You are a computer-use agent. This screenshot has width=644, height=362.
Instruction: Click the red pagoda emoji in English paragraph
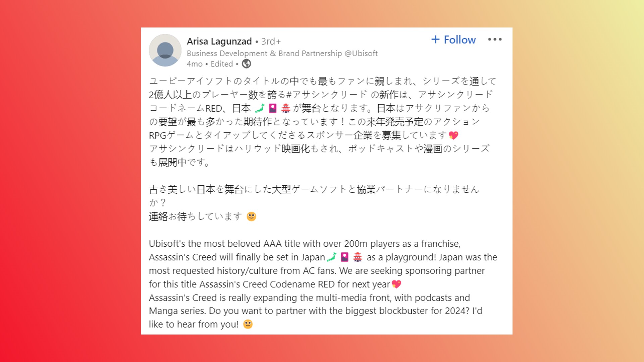(358, 257)
